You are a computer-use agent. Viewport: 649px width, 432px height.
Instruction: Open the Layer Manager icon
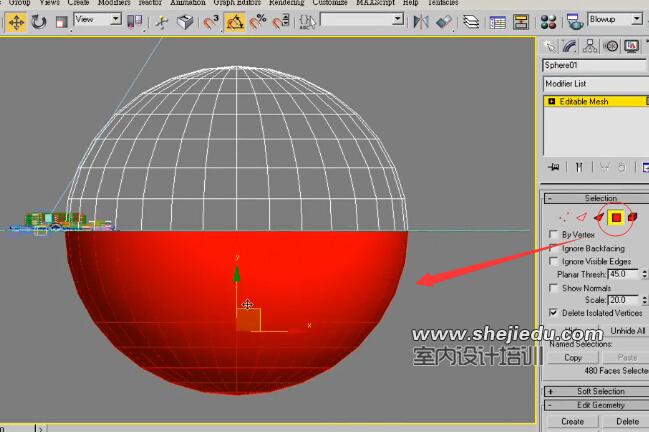pyautogui.click(x=471, y=22)
